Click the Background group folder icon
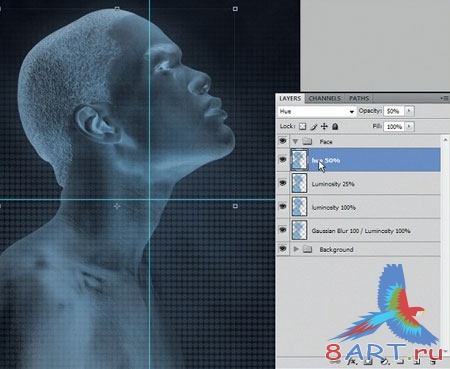 pos(307,249)
